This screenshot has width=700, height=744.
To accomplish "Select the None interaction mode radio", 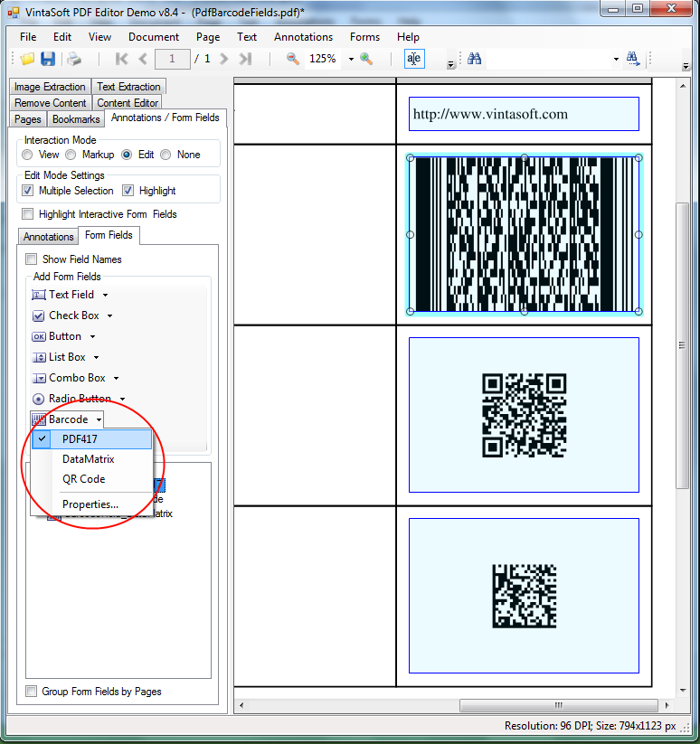I will point(166,155).
